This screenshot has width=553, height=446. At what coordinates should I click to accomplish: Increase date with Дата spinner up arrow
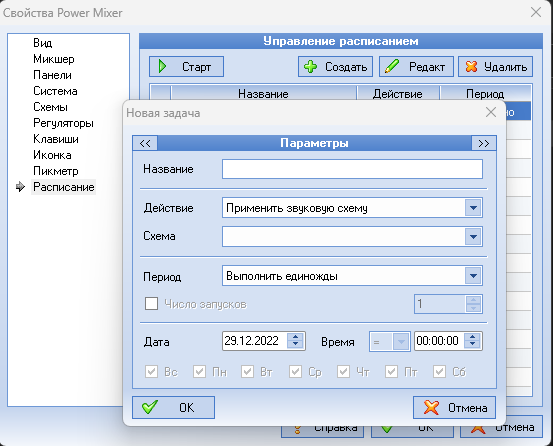pos(296,337)
